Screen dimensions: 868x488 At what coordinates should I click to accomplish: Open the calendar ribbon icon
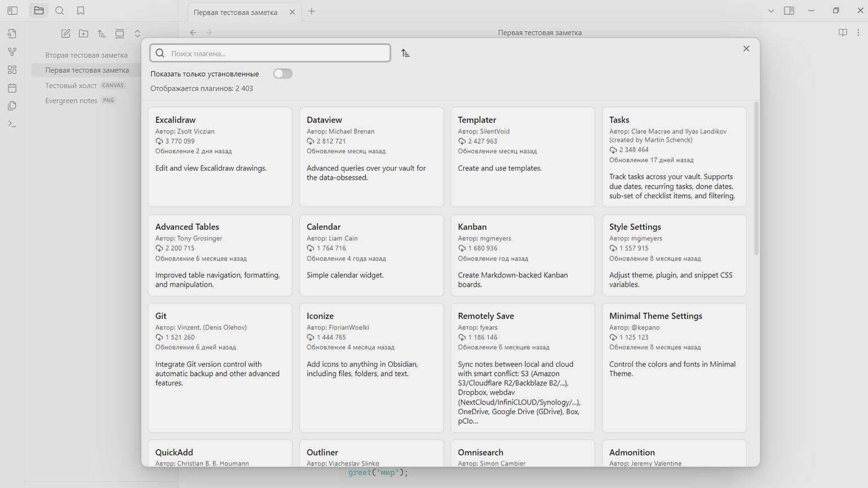coord(12,88)
